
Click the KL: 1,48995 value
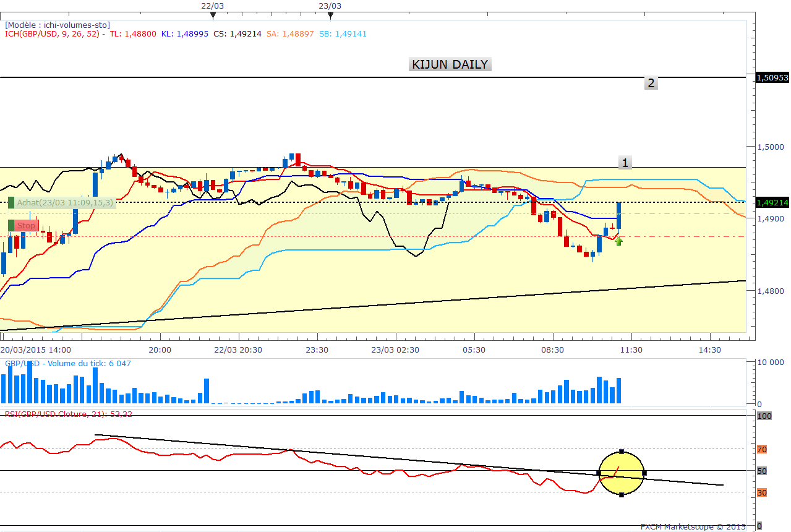[184, 34]
